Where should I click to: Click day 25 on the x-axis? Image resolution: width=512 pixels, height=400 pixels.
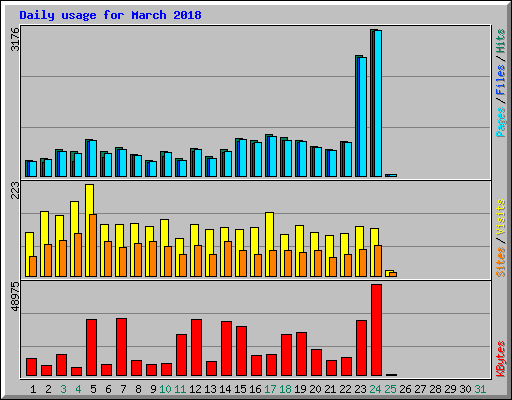391,389
